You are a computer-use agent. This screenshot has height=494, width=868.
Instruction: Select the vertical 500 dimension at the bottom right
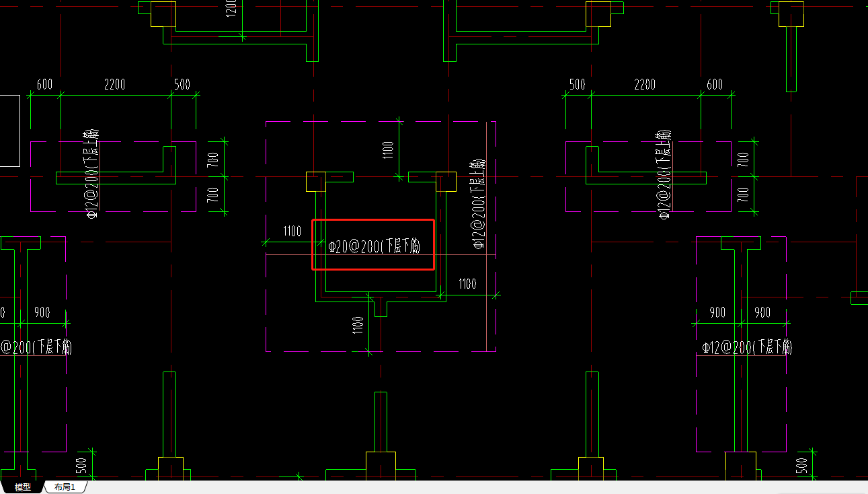point(801,466)
